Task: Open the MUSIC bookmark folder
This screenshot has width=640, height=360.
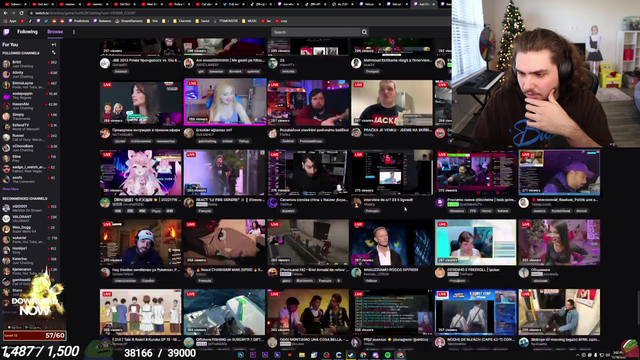Action: (250, 21)
